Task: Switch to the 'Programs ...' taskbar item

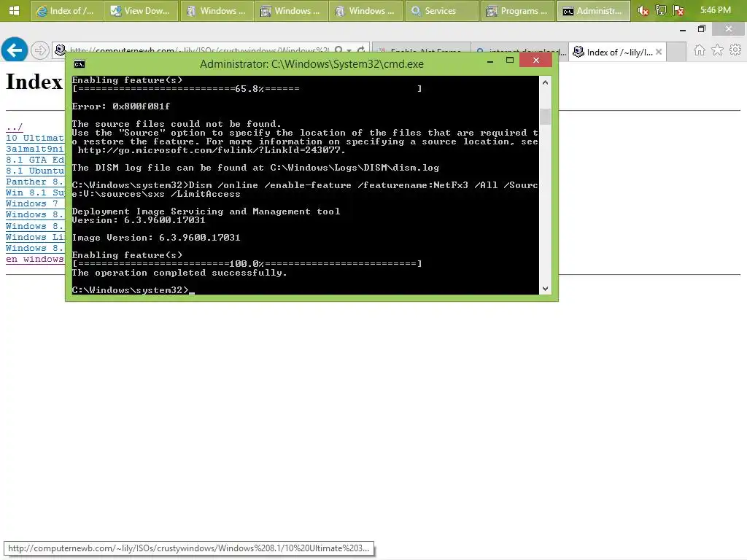Action: 518,10
